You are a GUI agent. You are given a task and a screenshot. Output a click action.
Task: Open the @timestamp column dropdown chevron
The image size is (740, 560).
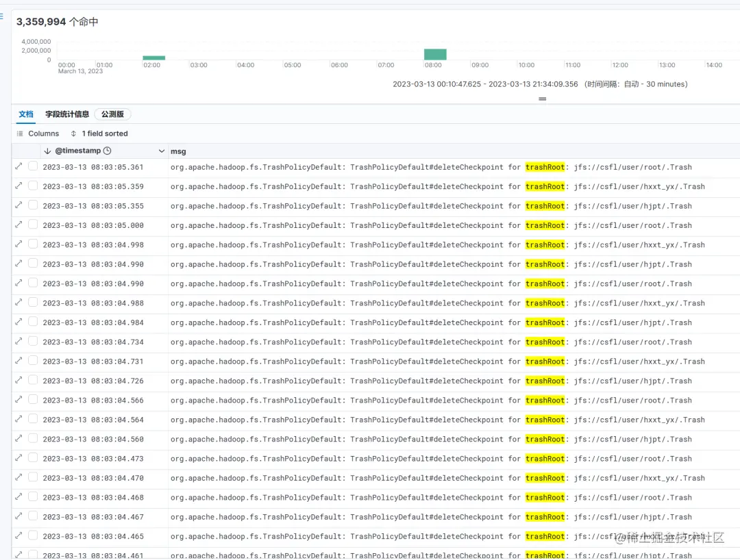click(x=162, y=151)
